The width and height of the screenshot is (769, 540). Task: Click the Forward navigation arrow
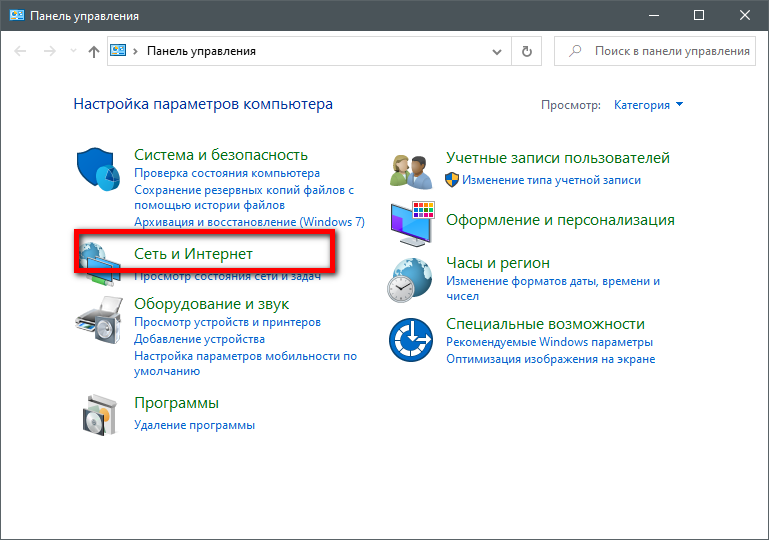(x=50, y=51)
